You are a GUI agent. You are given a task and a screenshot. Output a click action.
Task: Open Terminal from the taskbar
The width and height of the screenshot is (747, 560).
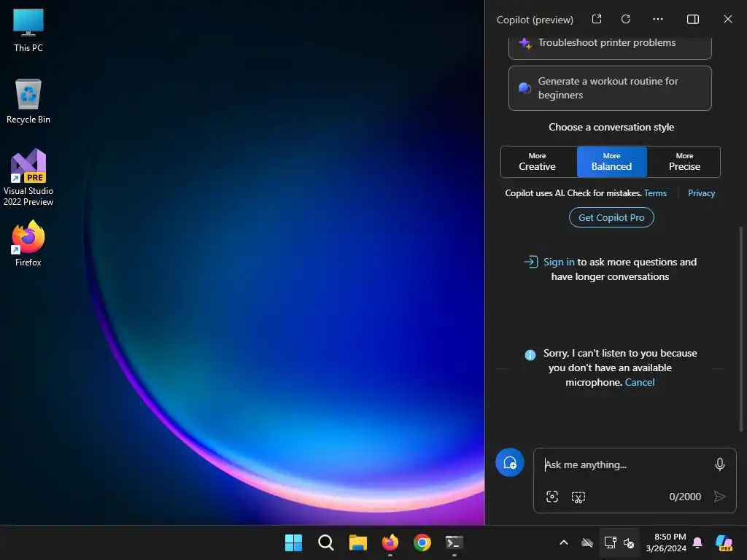(x=454, y=542)
